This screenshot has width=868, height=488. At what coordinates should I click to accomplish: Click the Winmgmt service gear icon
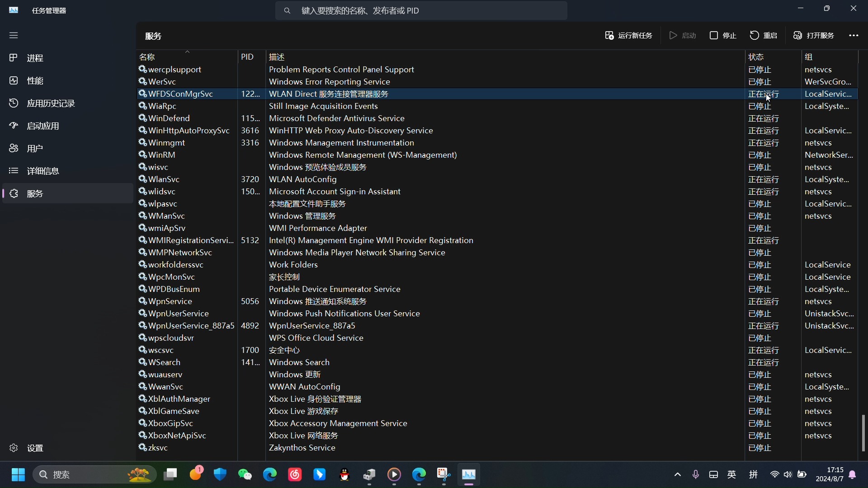pos(143,142)
